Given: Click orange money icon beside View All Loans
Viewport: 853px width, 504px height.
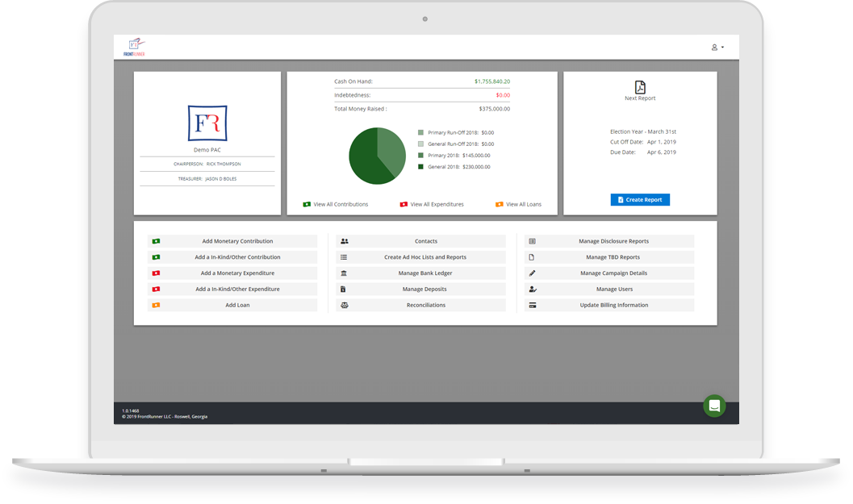Looking at the screenshot, I should pos(499,205).
